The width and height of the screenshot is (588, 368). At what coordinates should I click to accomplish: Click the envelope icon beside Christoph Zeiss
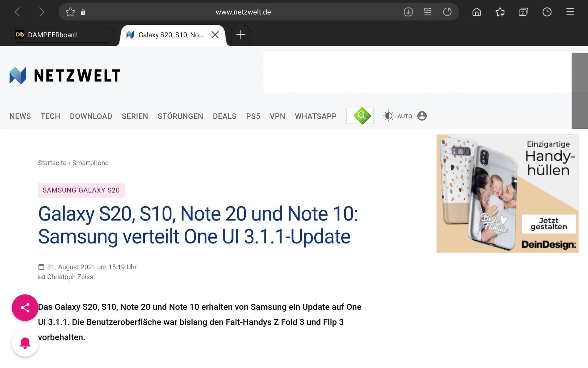[41, 277]
